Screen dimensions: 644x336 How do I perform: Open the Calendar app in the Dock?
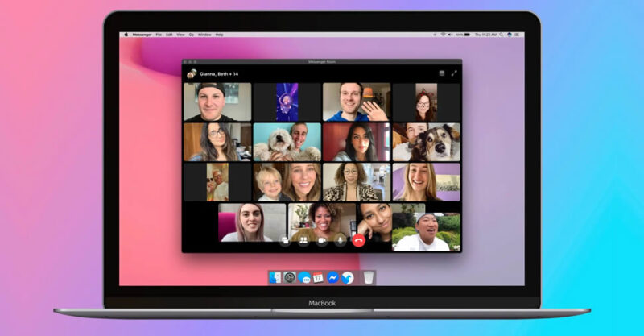[x=318, y=277]
